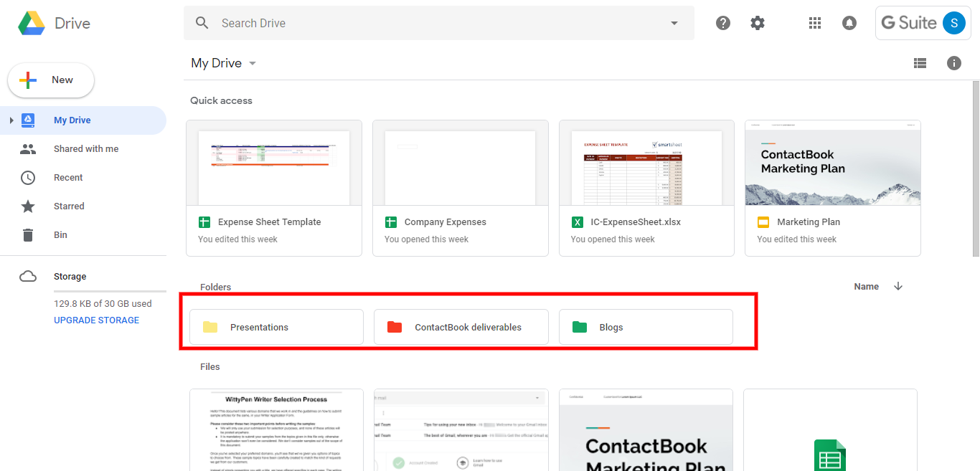
Task: Click the yellow Presentations folder icon
Action: tap(210, 327)
